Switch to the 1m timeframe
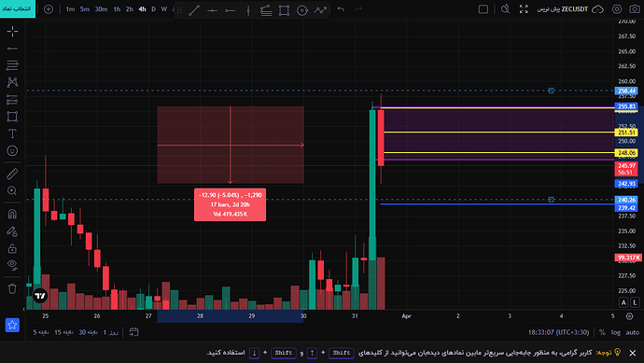The image size is (644, 363). 70,9
